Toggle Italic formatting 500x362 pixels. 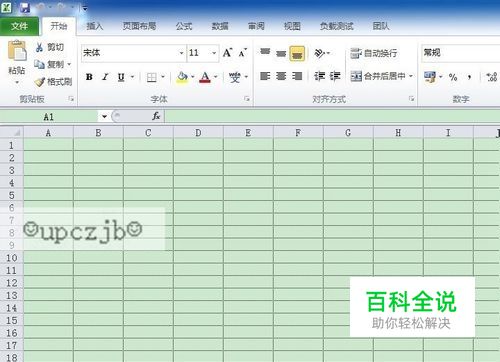105,77
